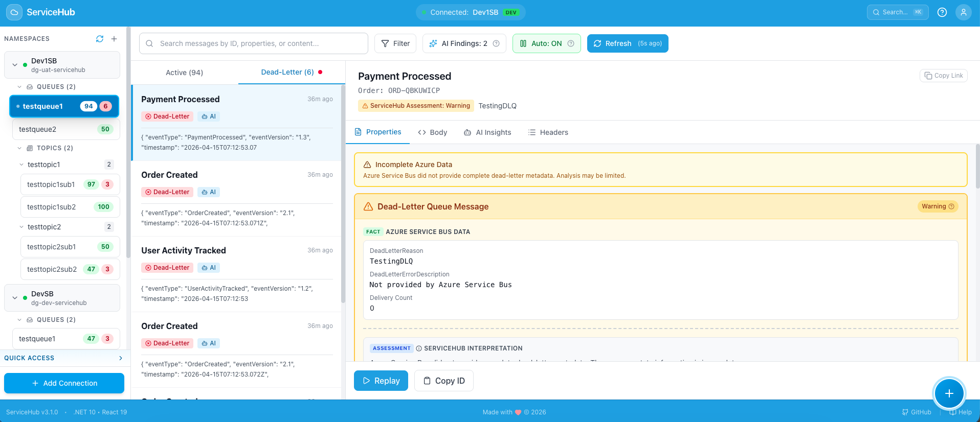Click the Auto ON info icon

point(571,43)
